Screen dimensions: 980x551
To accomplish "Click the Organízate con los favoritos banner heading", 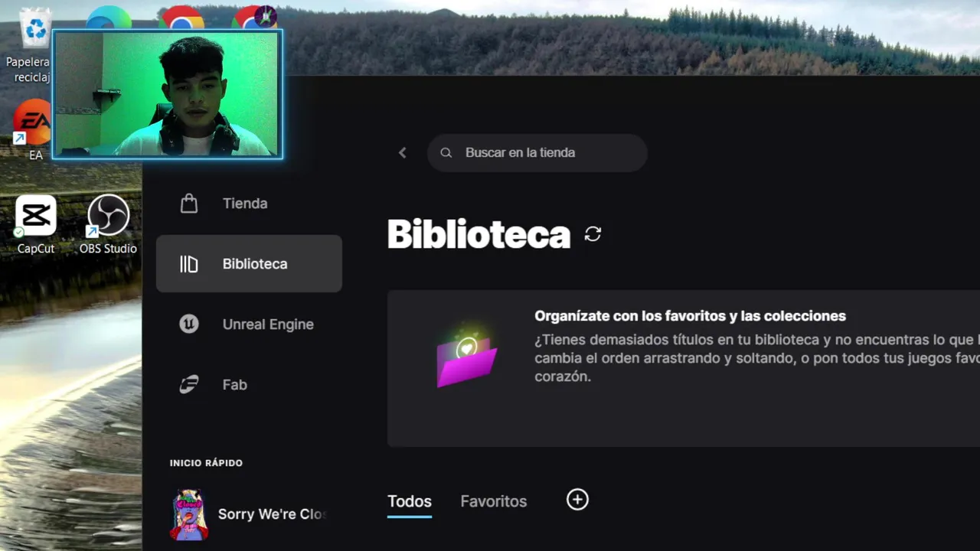I will coord(690,316).
